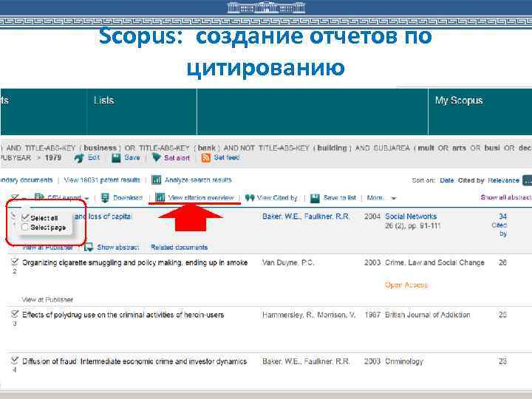Click Show all abstracts link
Image resolution: width=532 pixels, height=399 pixels.
coord(506,197)
